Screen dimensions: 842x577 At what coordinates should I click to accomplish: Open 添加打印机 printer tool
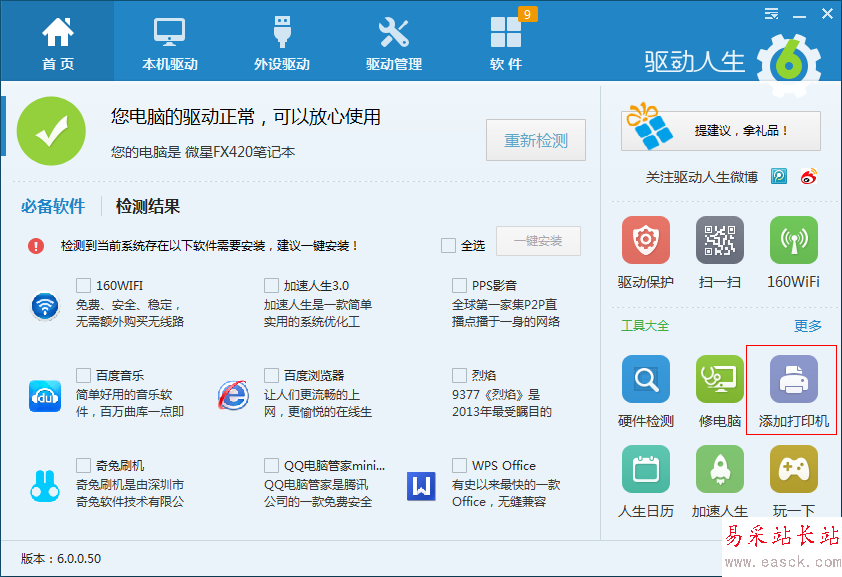point(794,379)
